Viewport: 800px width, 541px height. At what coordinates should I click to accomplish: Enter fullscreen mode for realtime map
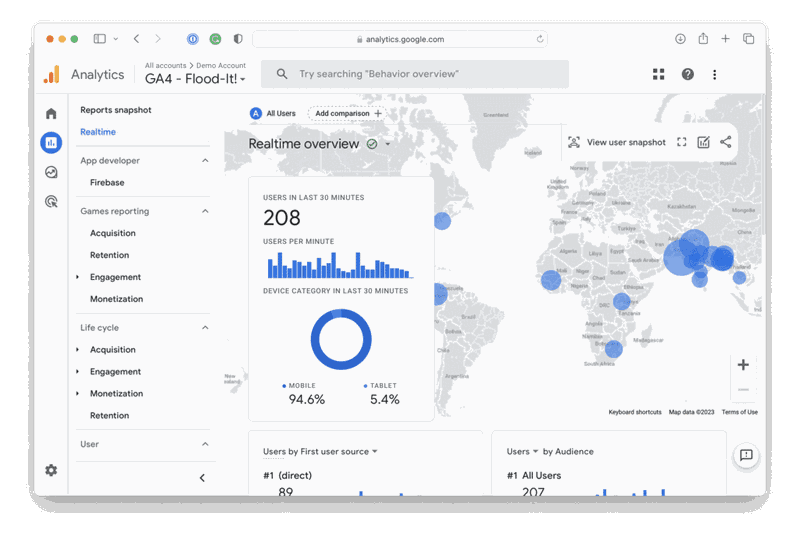point(682,142)
